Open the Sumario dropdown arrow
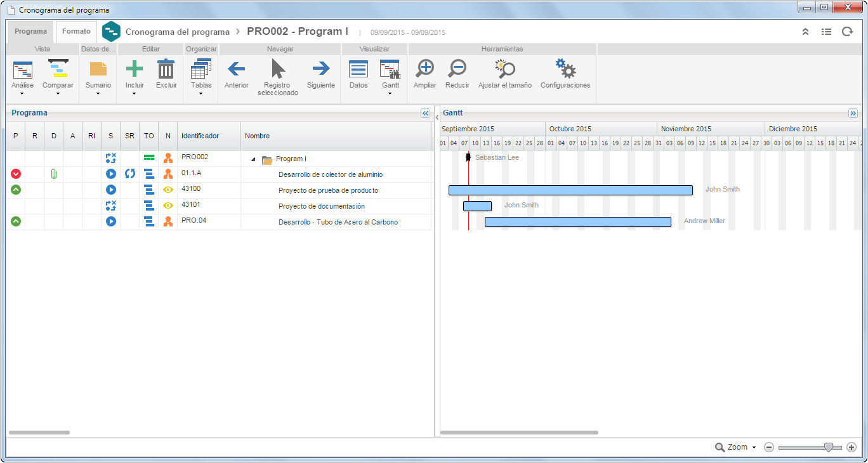Viewport: 868px width, 463px height. click(98, 94)
